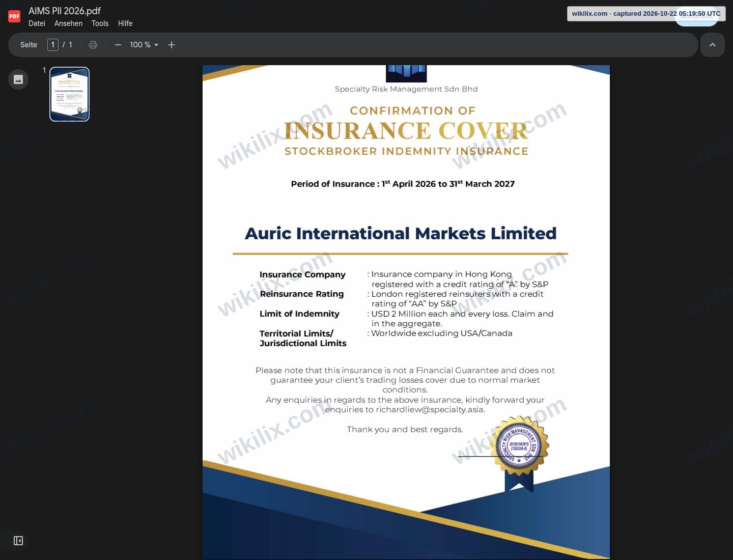Click the image thumbnails view icon

click(18, 79)
